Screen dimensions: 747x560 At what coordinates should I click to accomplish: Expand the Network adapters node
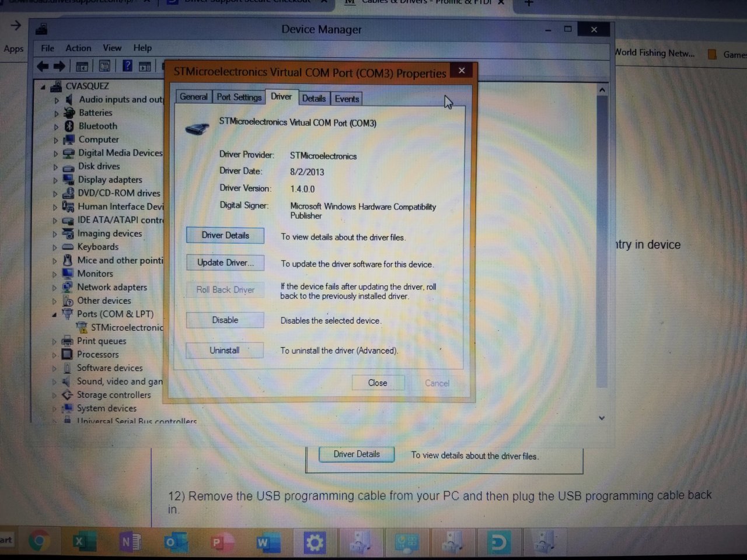pyautogui.click(x=55, y=288)
